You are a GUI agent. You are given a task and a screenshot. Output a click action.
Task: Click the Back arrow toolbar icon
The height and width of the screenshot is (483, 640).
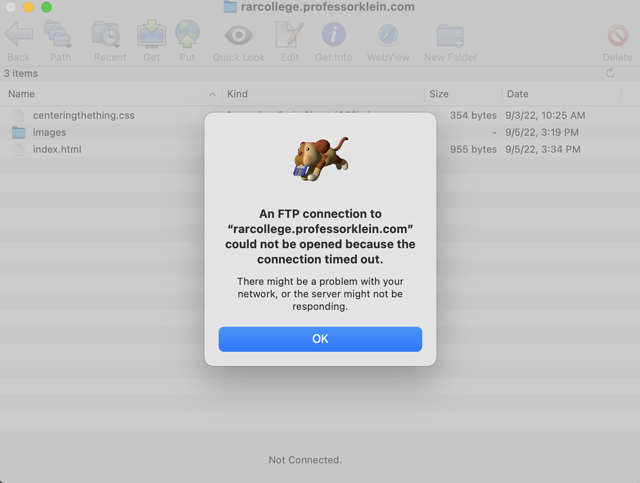[19, 35]
